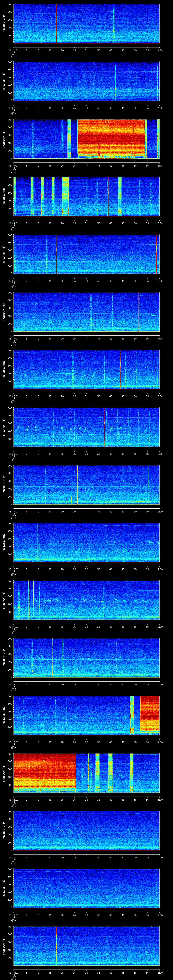Click the spectrogram panel starting at 18:08:00
The height and width of the screenshot is (980, 173).
[87, 427]
